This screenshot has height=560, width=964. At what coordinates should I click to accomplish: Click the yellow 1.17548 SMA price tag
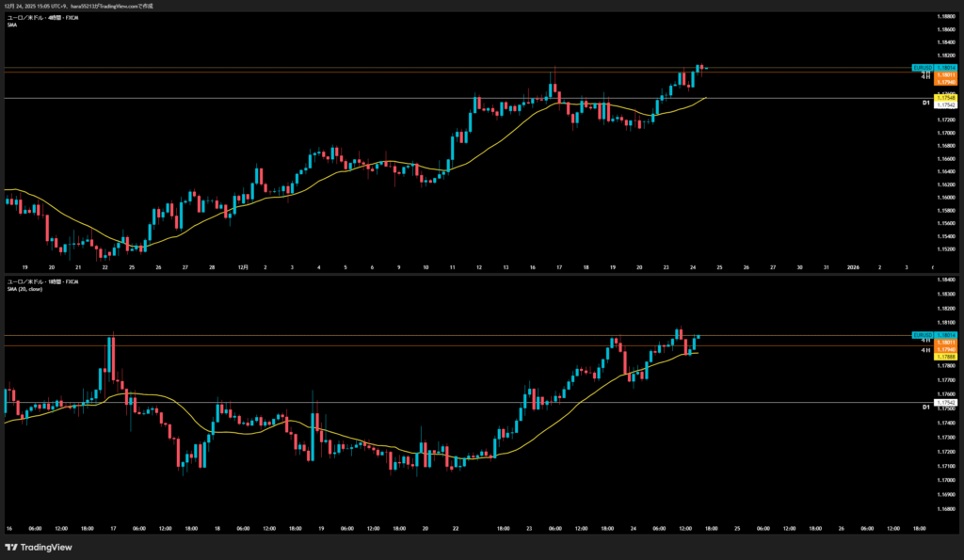point(946,98)
